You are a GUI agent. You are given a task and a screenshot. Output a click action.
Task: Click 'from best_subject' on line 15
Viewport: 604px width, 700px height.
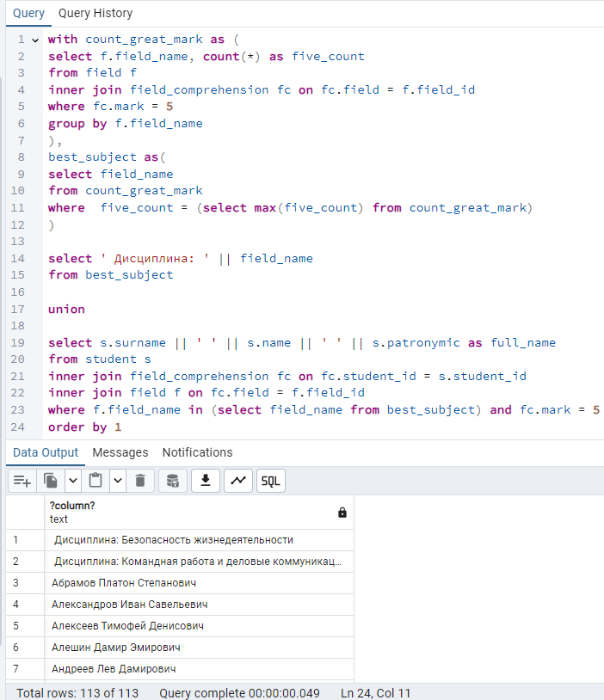[x=111, y=275]
